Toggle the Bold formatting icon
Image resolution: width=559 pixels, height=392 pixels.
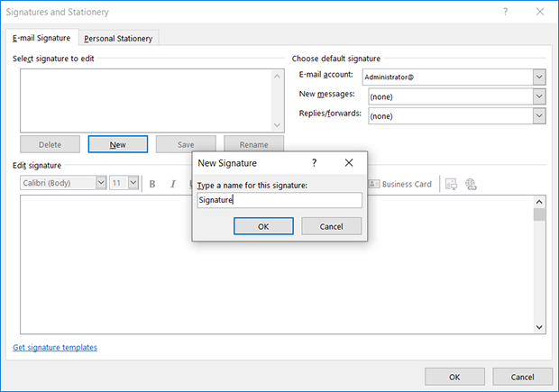[x=152, y=184]
